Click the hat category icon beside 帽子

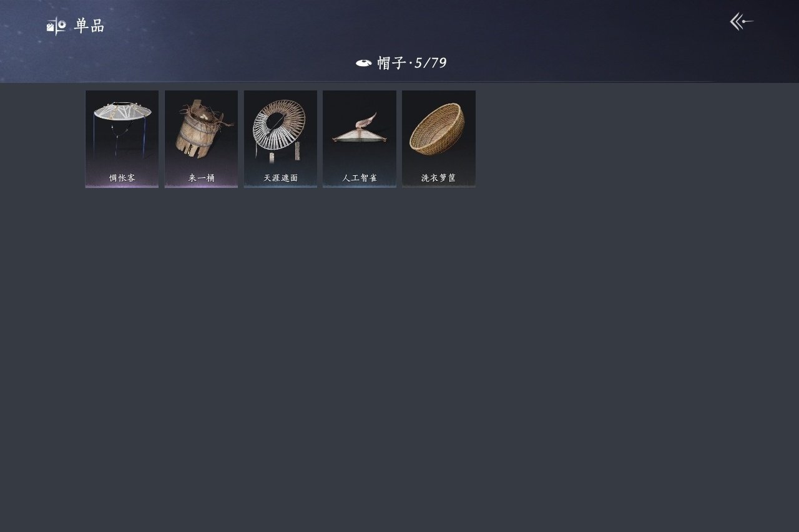click(364, 63)
